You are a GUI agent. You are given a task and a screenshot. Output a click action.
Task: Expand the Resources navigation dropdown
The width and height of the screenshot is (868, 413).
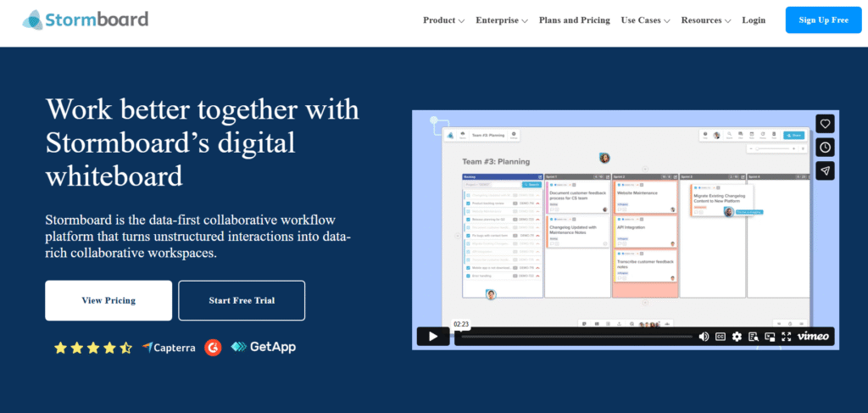[x=706, y=20]
